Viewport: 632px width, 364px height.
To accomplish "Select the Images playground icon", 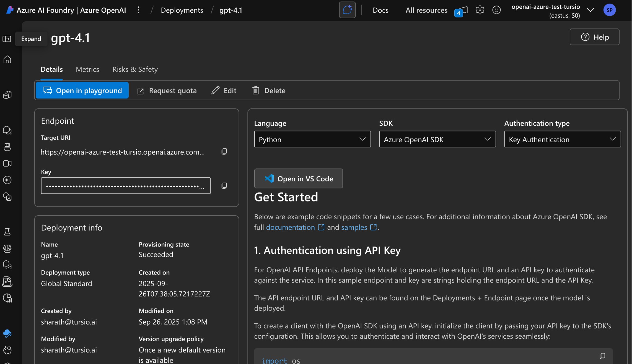I will (7, 197).
